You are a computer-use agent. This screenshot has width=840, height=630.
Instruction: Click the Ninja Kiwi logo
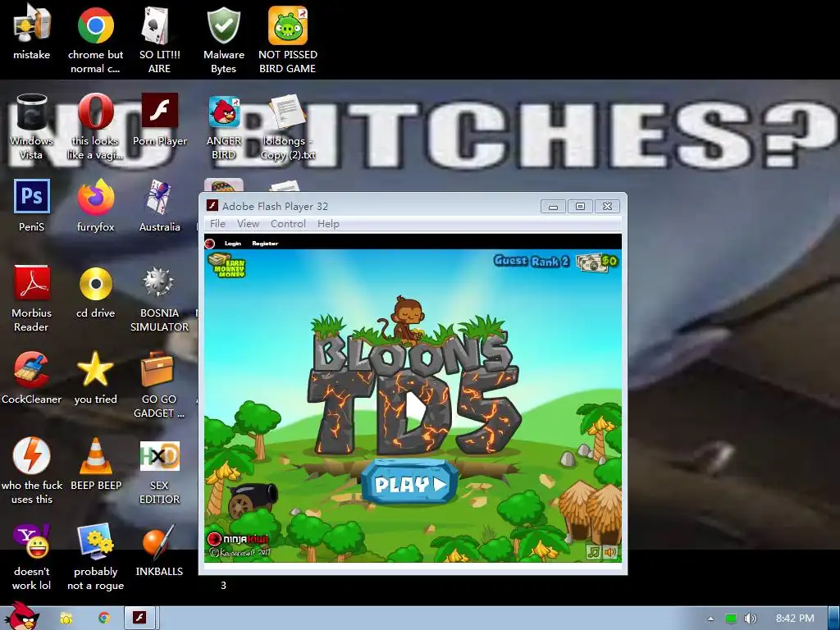pos(237,539)
